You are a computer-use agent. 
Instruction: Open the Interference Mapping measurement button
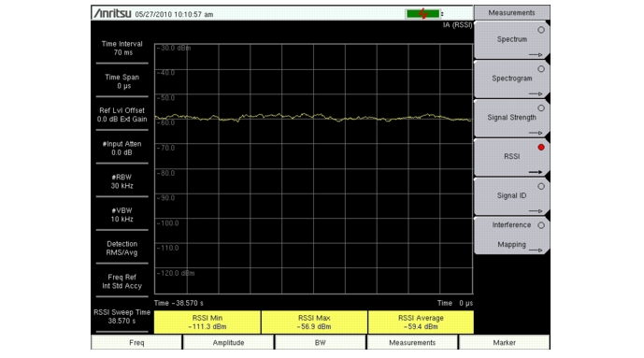click(512, 235)
